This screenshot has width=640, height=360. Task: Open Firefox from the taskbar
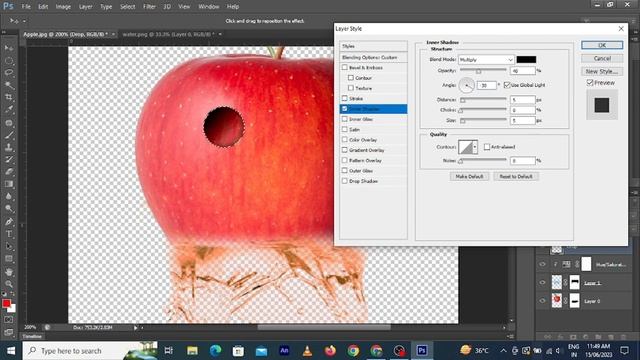point(330,350)
